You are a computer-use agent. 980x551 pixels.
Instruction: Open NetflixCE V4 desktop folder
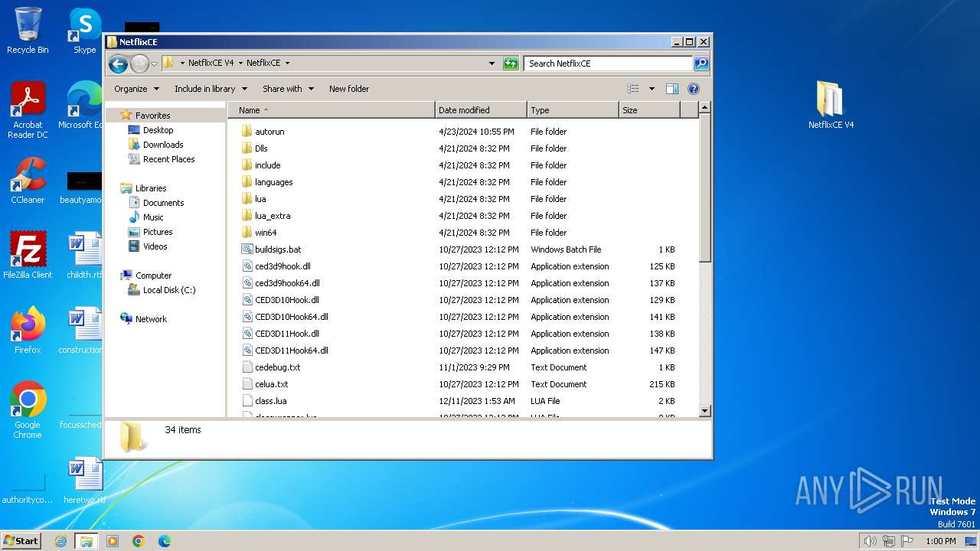tap(831, 105)
